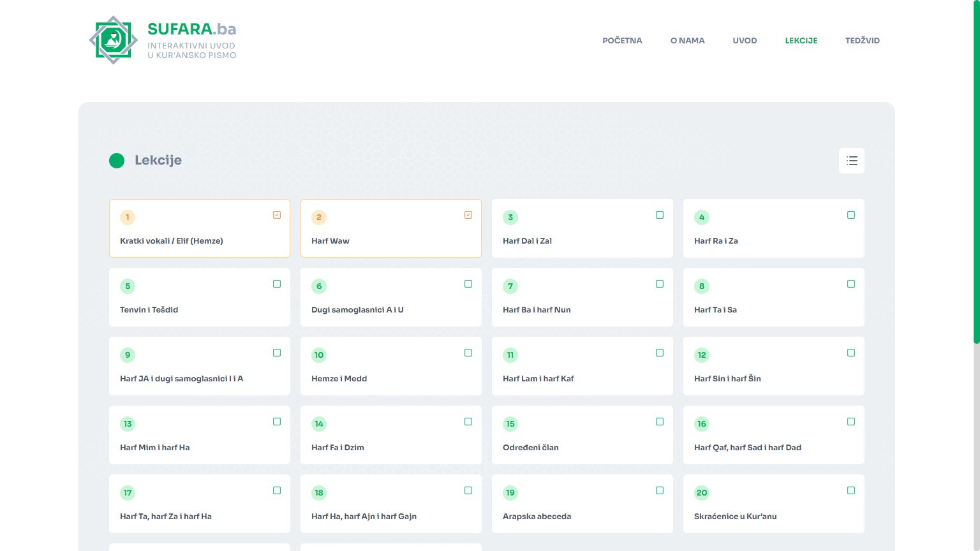Click lesson number 18 badge

pyautogui.click(x=319, y=493)
